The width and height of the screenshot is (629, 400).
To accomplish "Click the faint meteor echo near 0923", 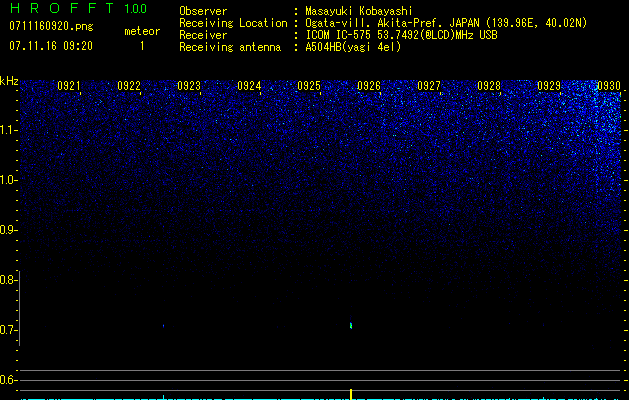I will click(x=164, y=326).
